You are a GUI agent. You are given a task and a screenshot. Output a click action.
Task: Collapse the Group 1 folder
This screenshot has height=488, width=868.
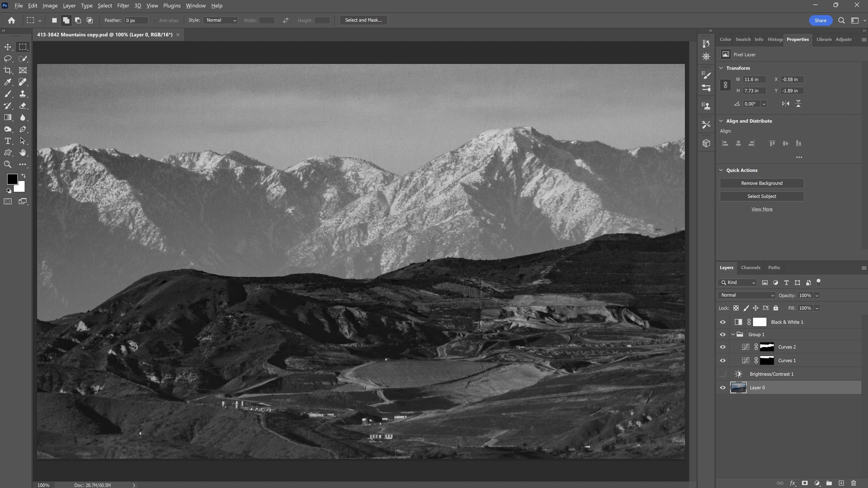point(733,334)
